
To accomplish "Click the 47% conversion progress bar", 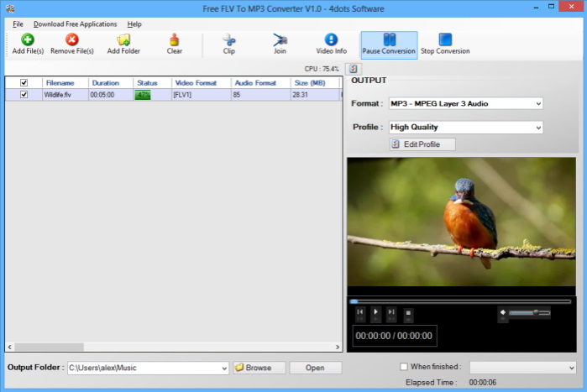I will (143, 95).
